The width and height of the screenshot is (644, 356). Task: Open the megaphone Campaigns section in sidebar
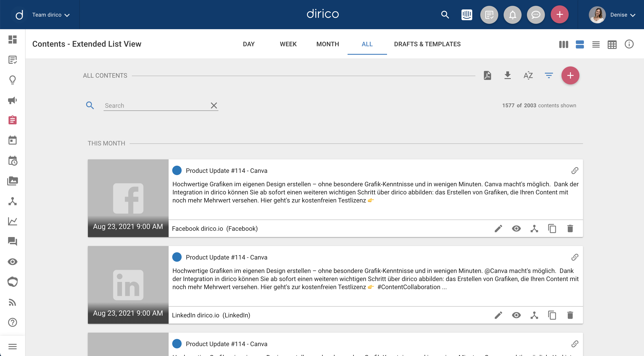12,100
